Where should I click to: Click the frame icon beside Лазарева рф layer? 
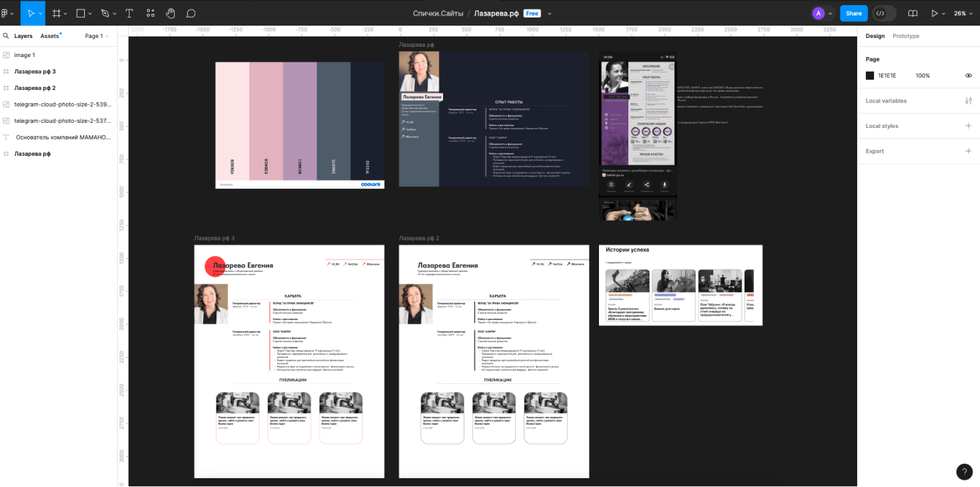click(x=7, y=154)
